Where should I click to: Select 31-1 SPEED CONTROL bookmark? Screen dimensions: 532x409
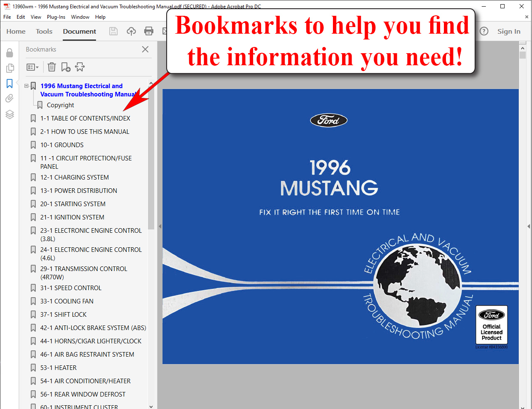coord(71,288)
